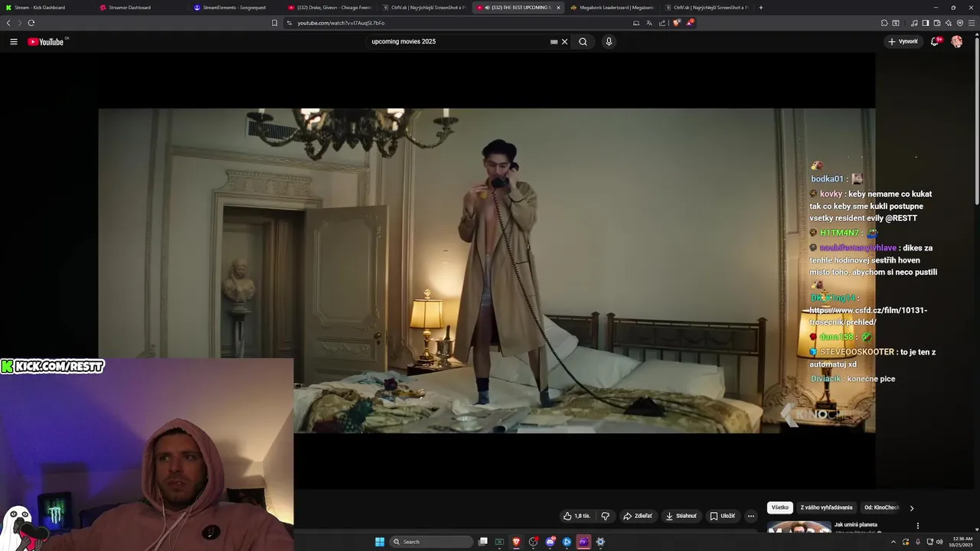Open YouTube notifications bell
980x551 pixels.
click(935, 42)
